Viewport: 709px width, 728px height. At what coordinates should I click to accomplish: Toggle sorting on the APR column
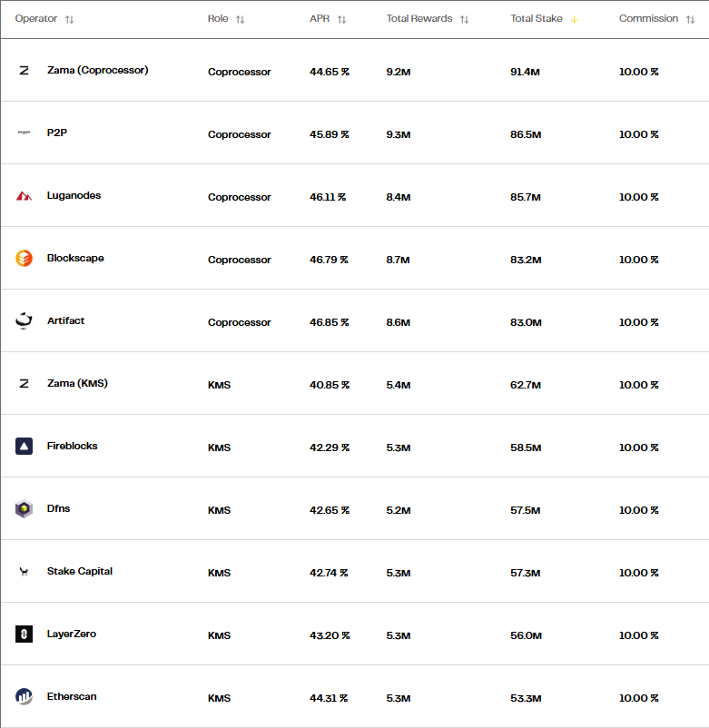341,17
